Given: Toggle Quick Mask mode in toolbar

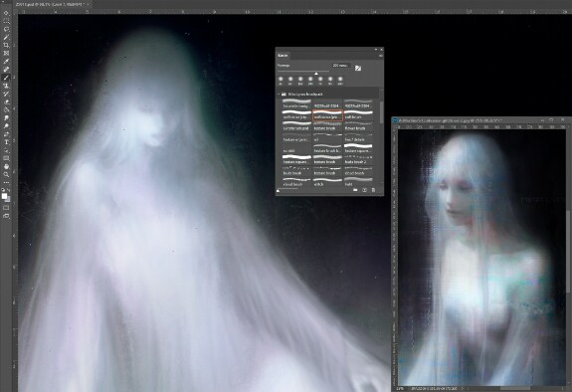Looking at the screenshot, I should [x=6, y=208].
